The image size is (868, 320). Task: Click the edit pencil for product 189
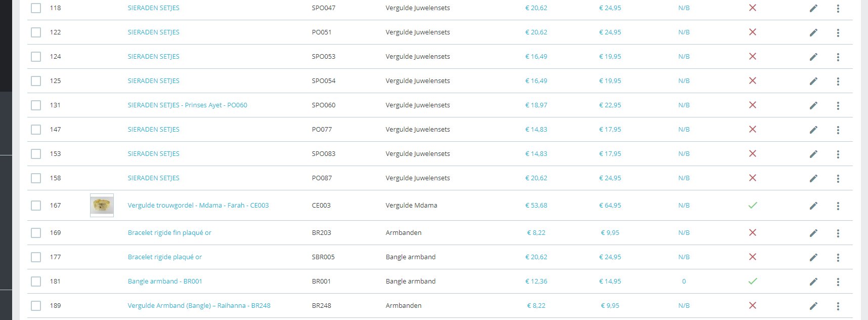tap(813, 306)
